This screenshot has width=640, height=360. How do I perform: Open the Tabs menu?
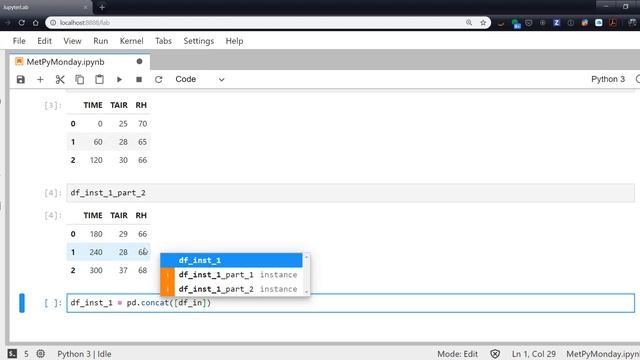[x=163, y=41]
